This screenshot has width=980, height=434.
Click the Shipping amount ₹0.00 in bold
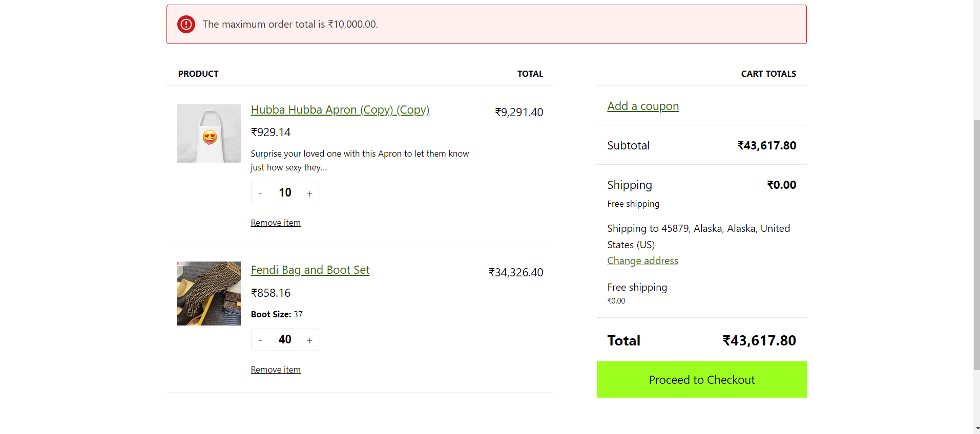coord(781,185)
